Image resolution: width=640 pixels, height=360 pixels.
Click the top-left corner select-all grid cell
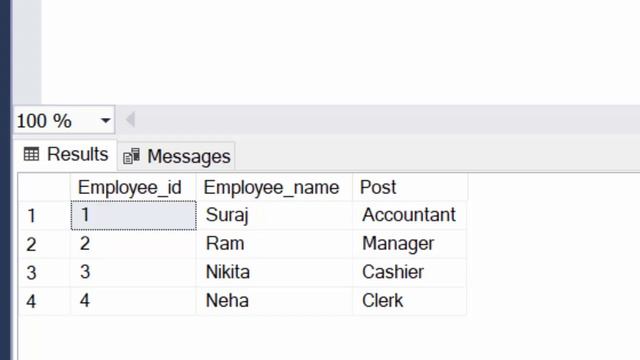click(44, 187)
